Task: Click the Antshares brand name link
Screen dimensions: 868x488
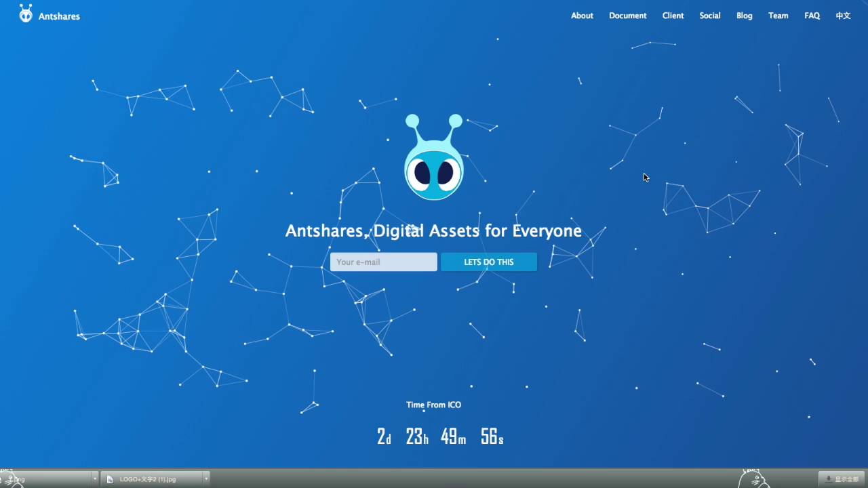Action: click(59, 16)
